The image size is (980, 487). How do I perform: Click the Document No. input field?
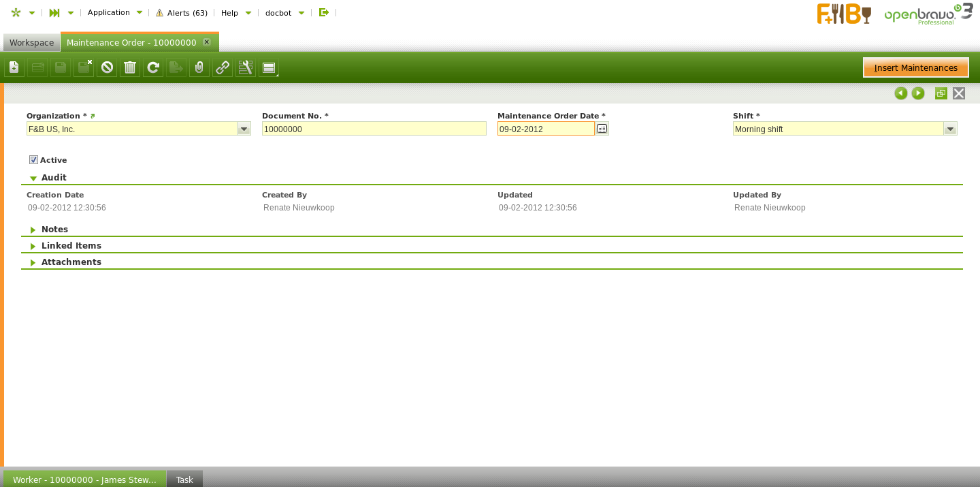point(374,129)
